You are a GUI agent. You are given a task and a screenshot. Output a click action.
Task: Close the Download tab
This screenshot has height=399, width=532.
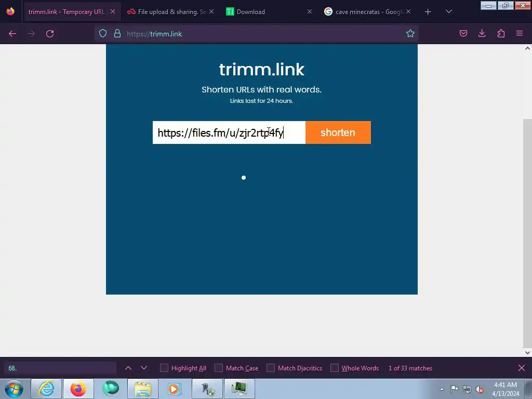(x=310, y=11)
